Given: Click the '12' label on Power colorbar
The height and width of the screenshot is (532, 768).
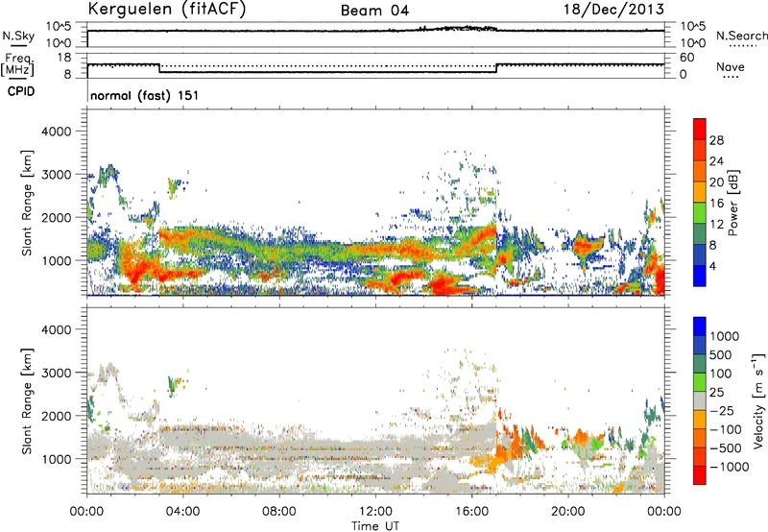Looking at the screenshot, I should pos(716,225).
